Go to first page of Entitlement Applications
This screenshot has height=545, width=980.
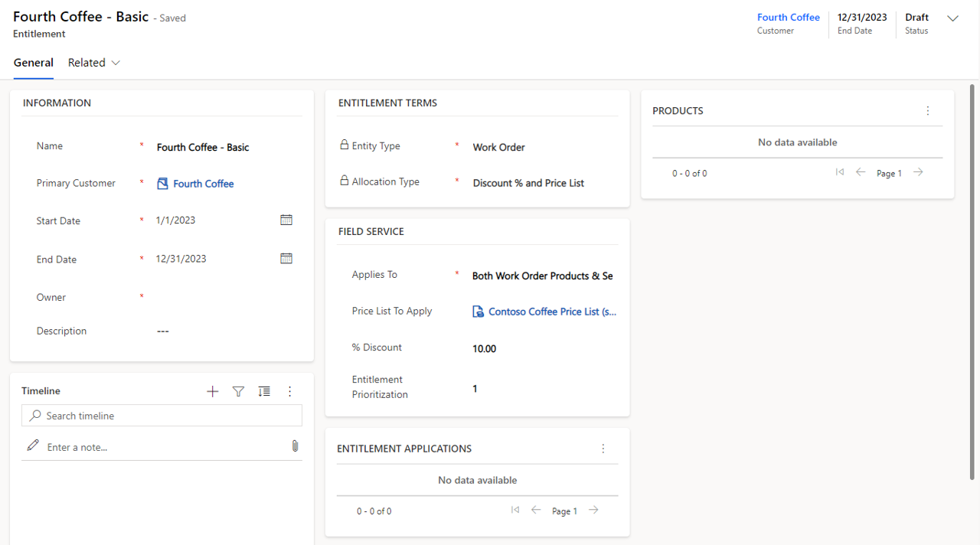(515, 510)
